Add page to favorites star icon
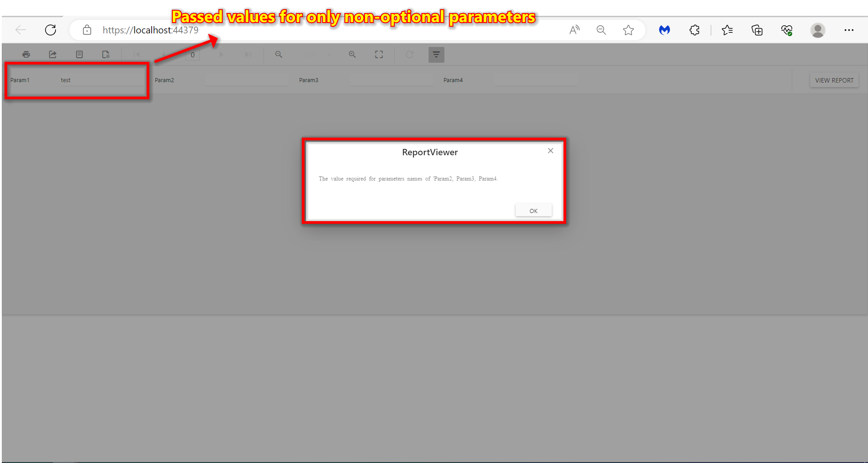The image size is (868, 463). point(628,30)
